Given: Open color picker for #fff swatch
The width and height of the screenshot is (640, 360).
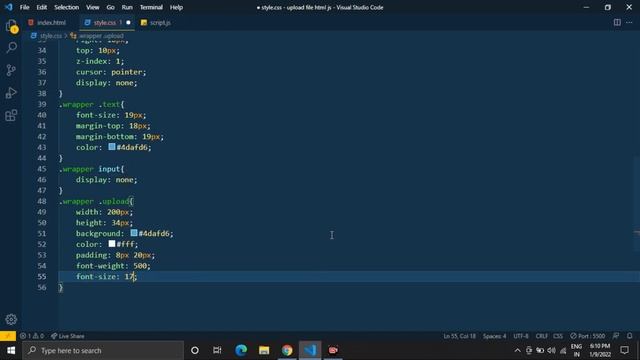Looking at the screenshot, I should pyautogui.click(x=112, y=244).
